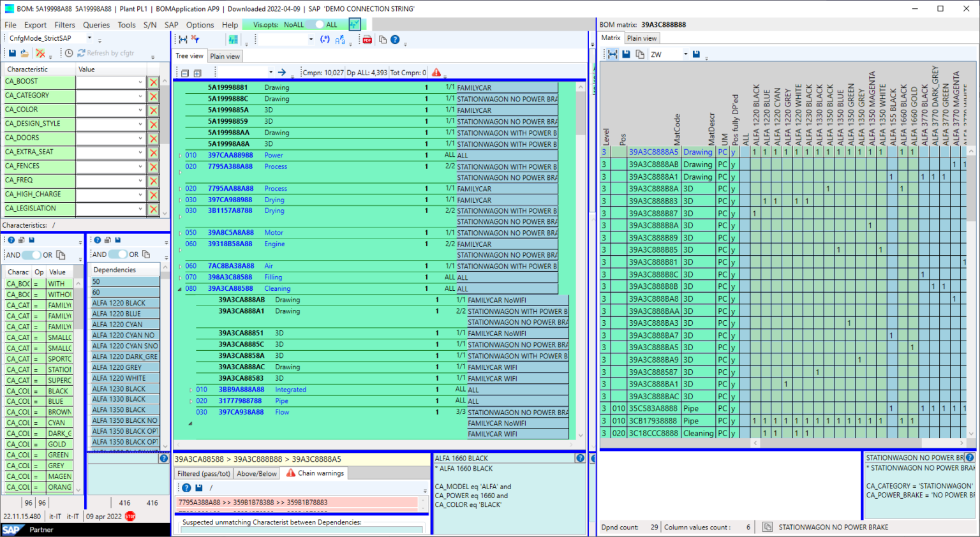This screenshot has height=537, width=980.
Task: Open the ZW dropdown in matrix toolbar
Action: click(x=686, y=54)
